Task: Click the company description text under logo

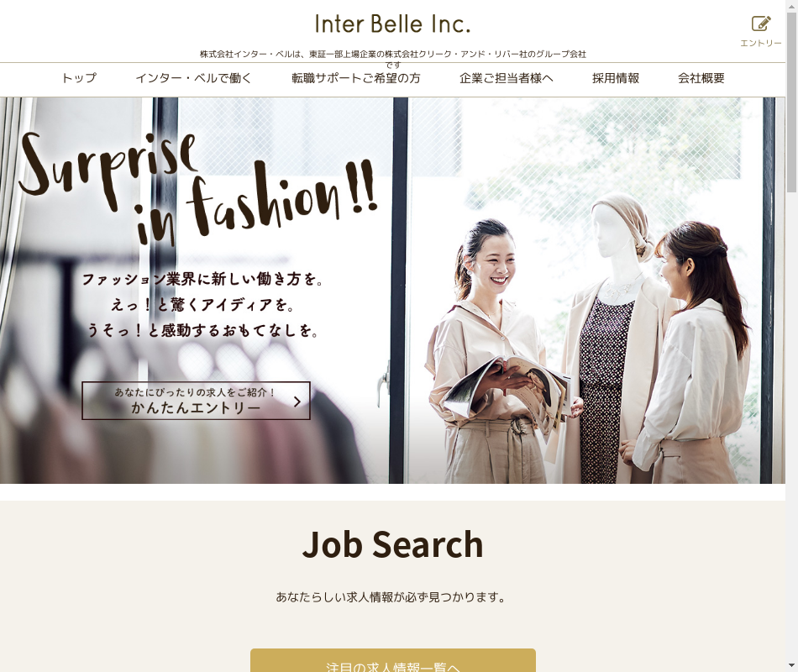Action: click(x=393, y=58)
